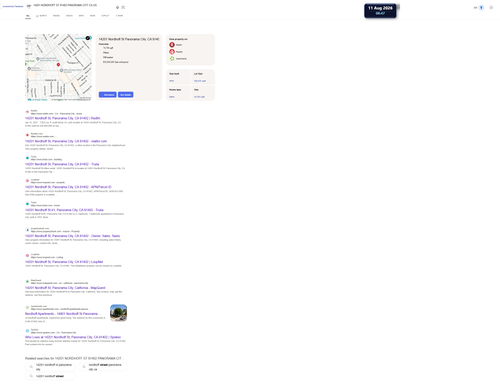Open the realtor.com result for 14201 Nordhoff St

pos(66,141)
